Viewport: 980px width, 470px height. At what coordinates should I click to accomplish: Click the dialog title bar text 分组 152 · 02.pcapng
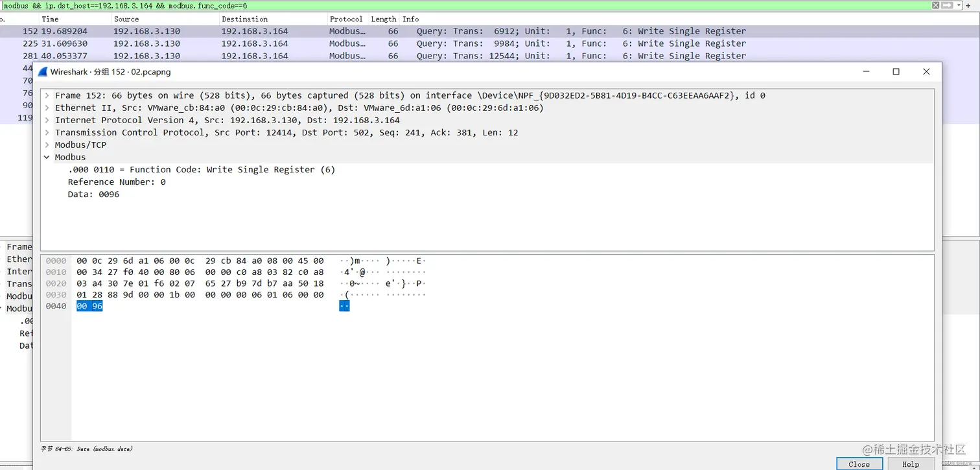click(132, 72)
